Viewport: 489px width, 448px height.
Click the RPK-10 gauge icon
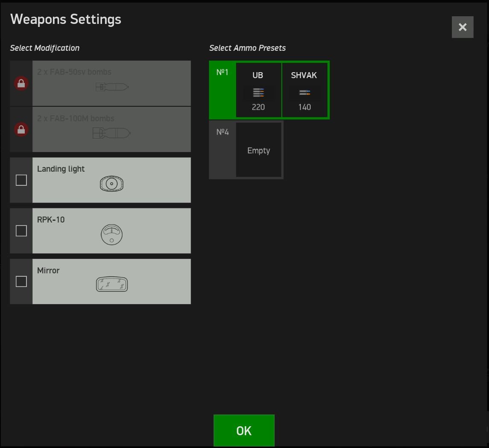tap(111, 234)
